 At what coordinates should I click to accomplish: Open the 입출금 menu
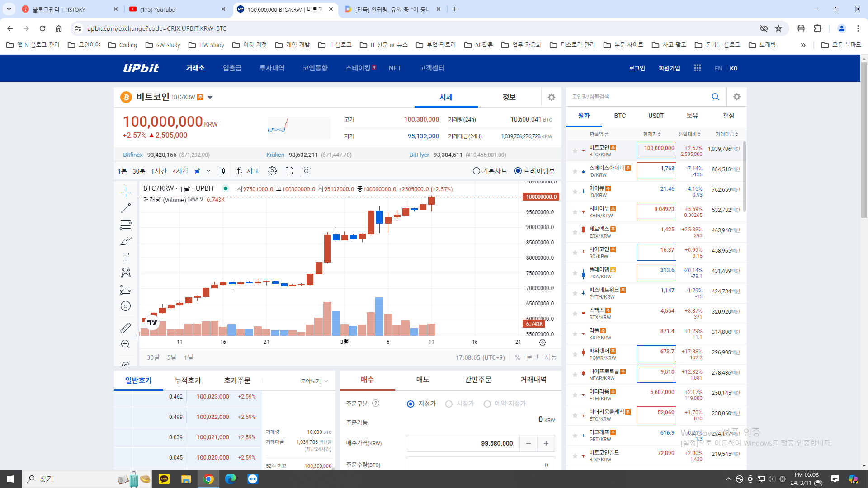pos(232,68)
